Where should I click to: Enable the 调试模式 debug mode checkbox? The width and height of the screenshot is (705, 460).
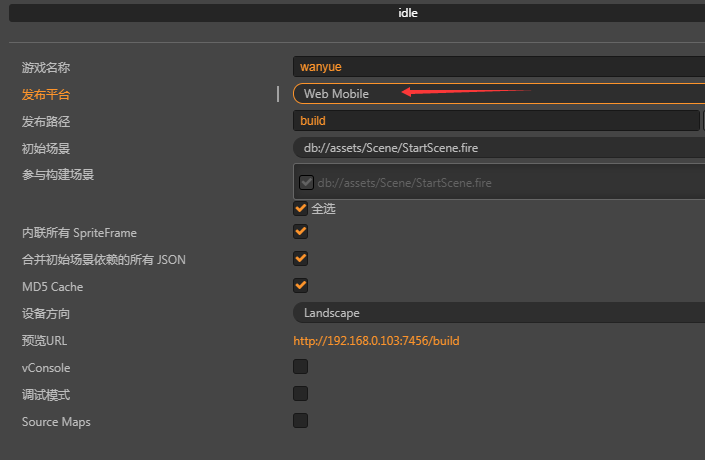[x=300, y=394]
